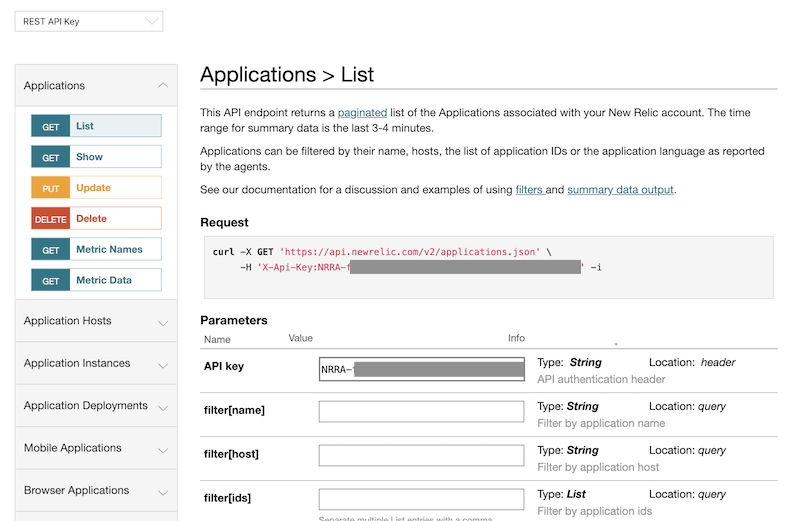
Task: Expand the Browser Applications section
Action: [96, 491]
